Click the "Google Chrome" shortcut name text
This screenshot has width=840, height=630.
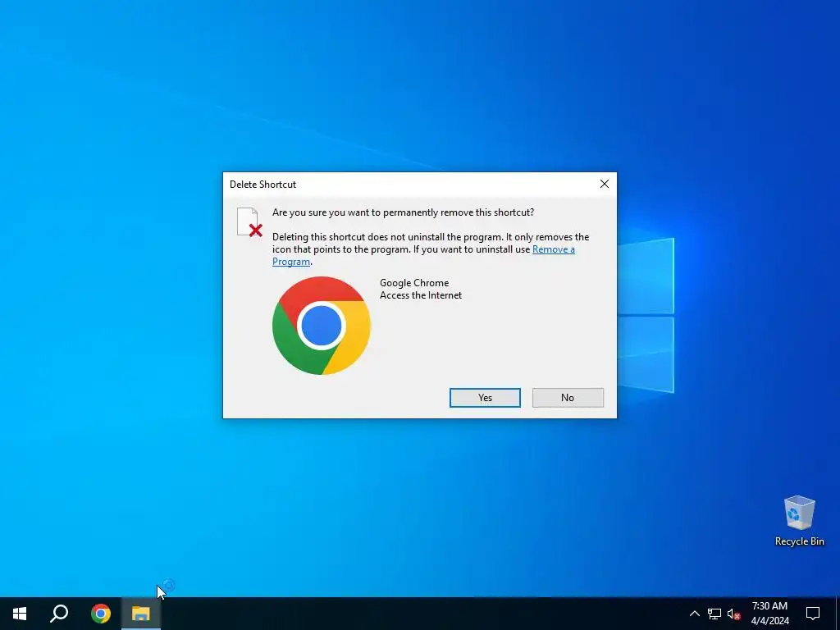click(414, 283)
